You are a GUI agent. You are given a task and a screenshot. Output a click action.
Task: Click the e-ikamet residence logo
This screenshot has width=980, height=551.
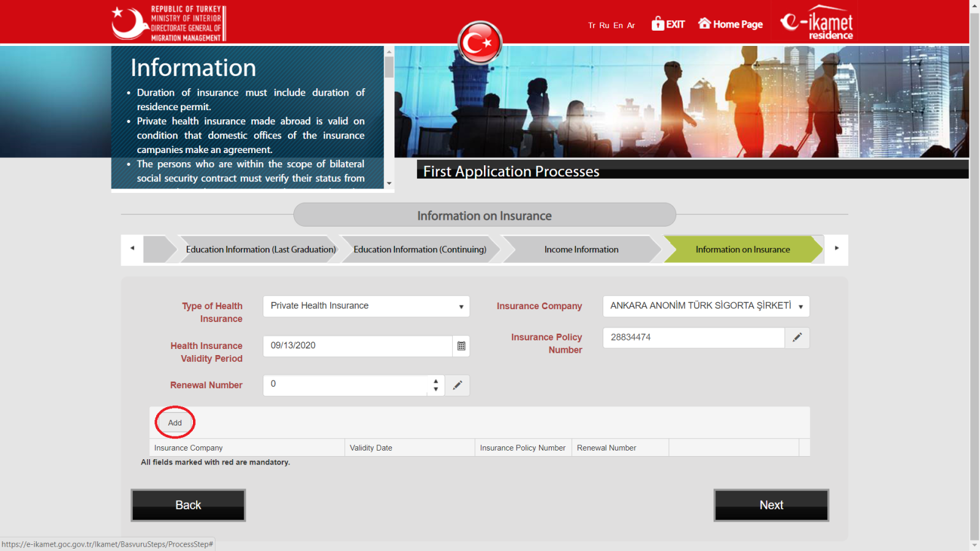point(816,23)
